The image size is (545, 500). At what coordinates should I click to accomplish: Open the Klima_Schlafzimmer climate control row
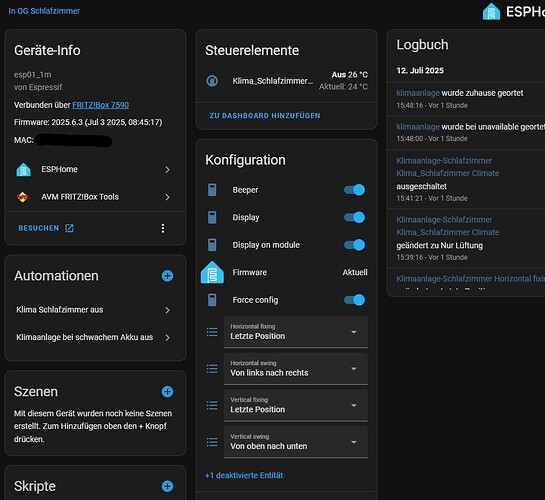[287, 81]
